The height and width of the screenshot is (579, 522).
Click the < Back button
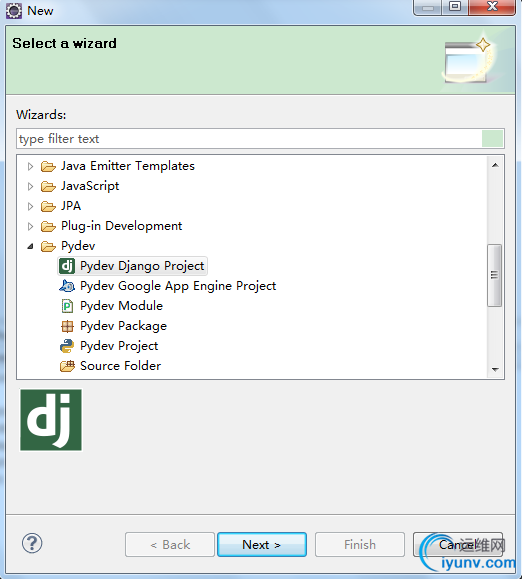point(170,544)
